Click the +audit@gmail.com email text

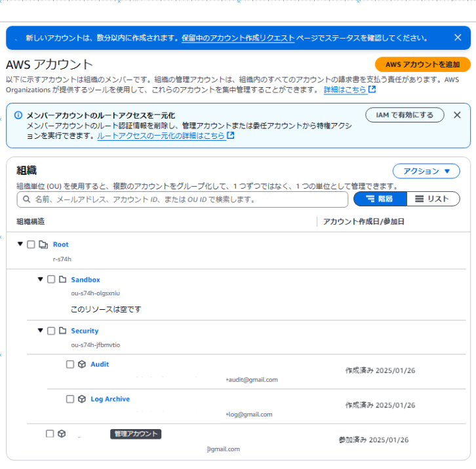pos(252,380)
